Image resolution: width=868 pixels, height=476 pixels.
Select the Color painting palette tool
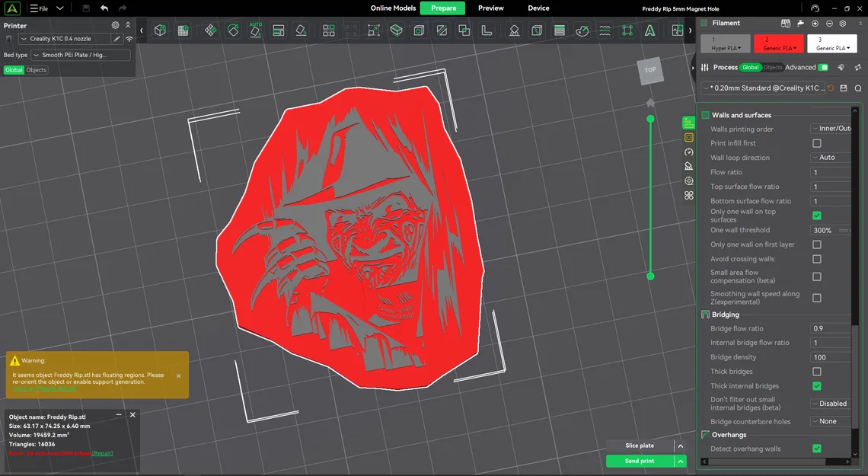pos(582,30)
